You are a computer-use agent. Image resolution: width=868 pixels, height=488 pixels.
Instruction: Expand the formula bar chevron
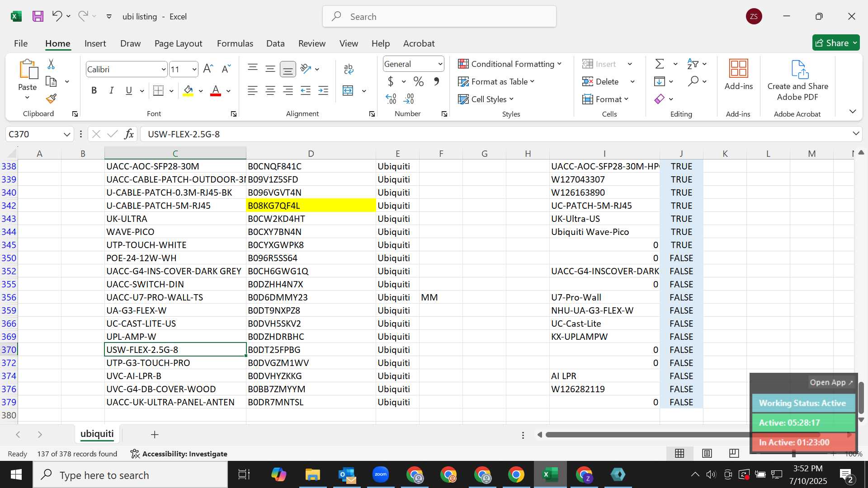856,134
